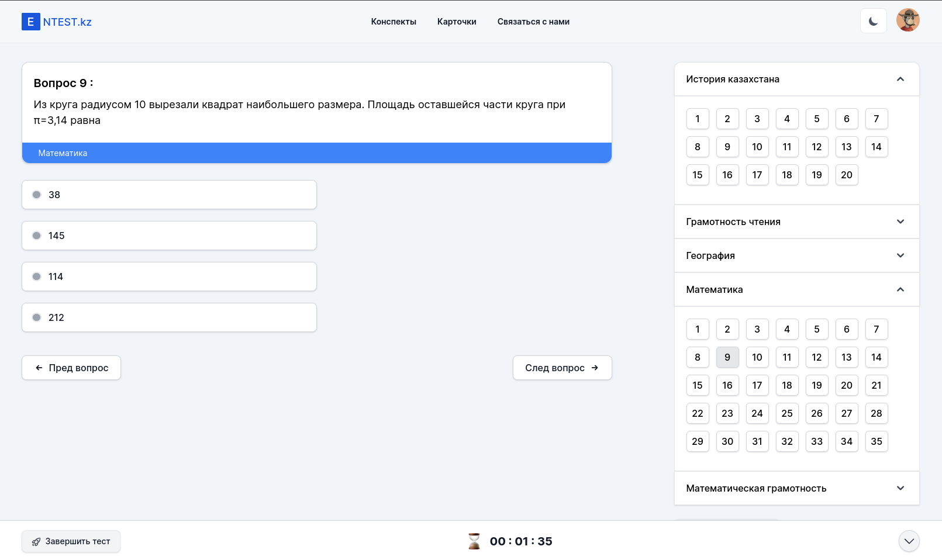
Task: Open the Карточки menu item
Action: [x=457, y=22]
